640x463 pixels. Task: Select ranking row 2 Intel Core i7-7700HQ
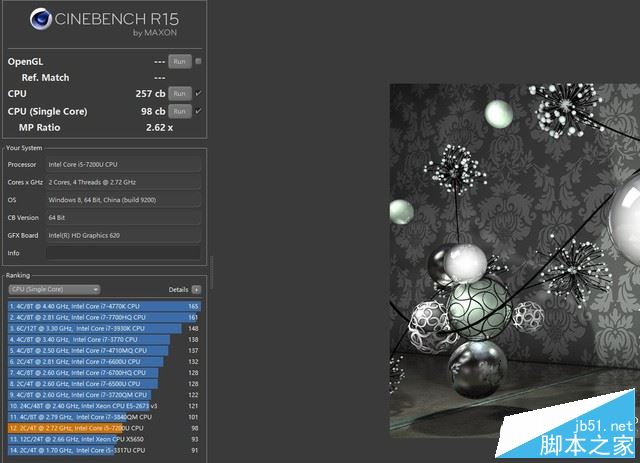point(104,317)
